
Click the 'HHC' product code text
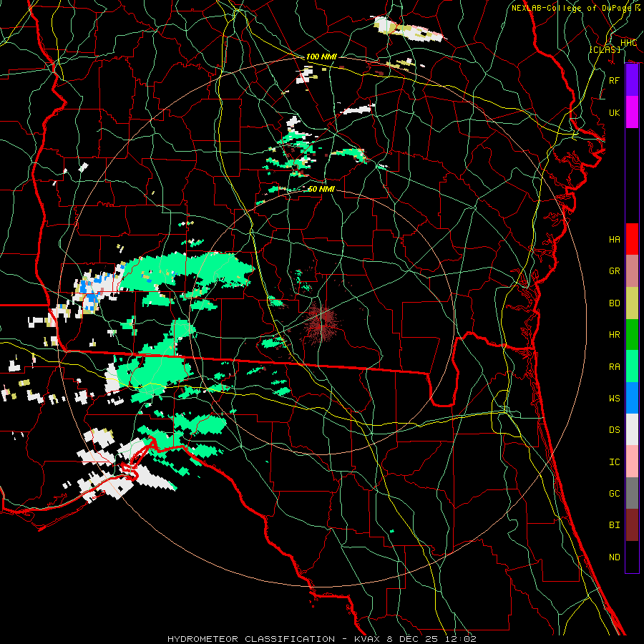(x=629, y=43)
